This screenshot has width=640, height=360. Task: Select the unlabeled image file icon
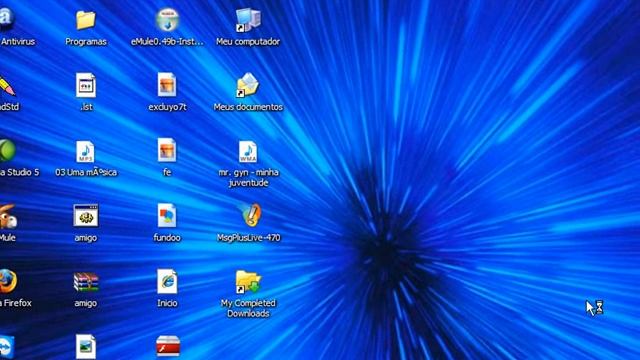point(86,347)
